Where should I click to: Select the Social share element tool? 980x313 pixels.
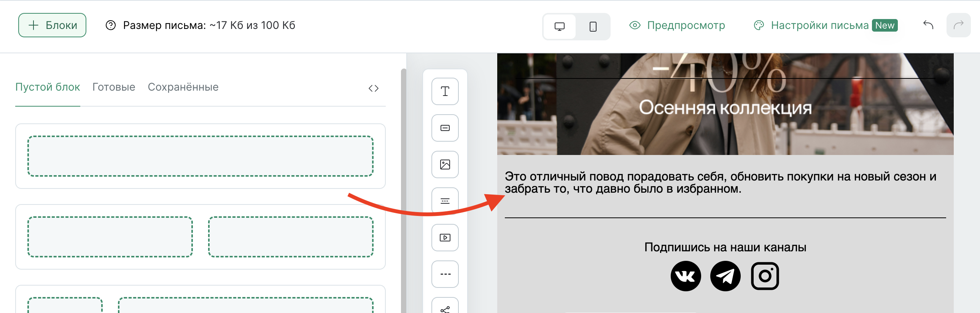445,306
